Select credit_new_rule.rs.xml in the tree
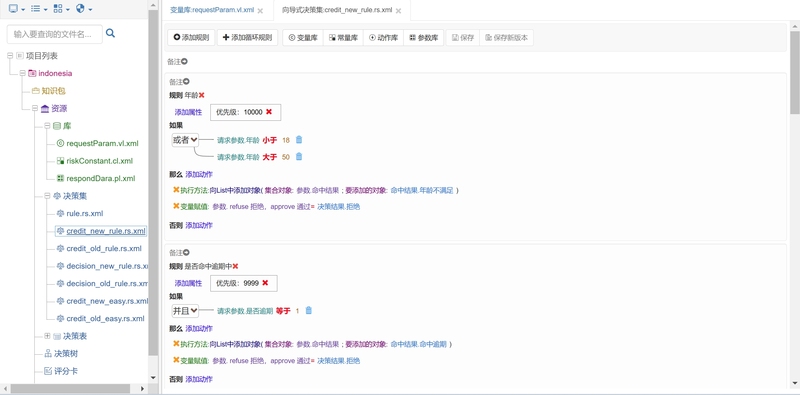Screen dimensions: 800x395 (x=106, y=231)
